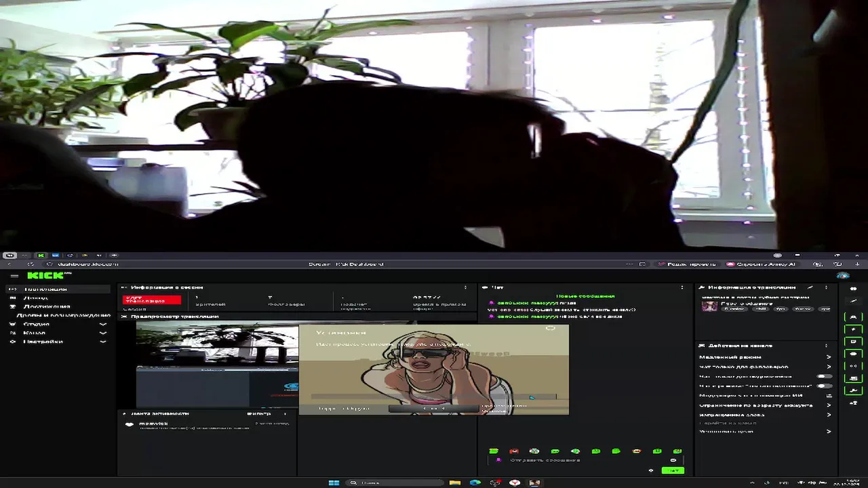Open the Windows Start menu
This screenshot has height=488, width=868.
(x=334, y=483)
